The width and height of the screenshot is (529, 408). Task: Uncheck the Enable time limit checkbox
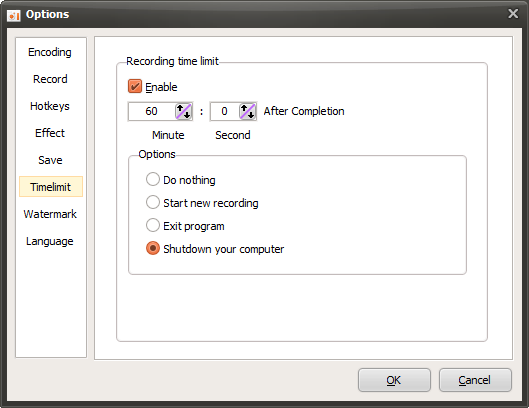[x=135, y=86]
